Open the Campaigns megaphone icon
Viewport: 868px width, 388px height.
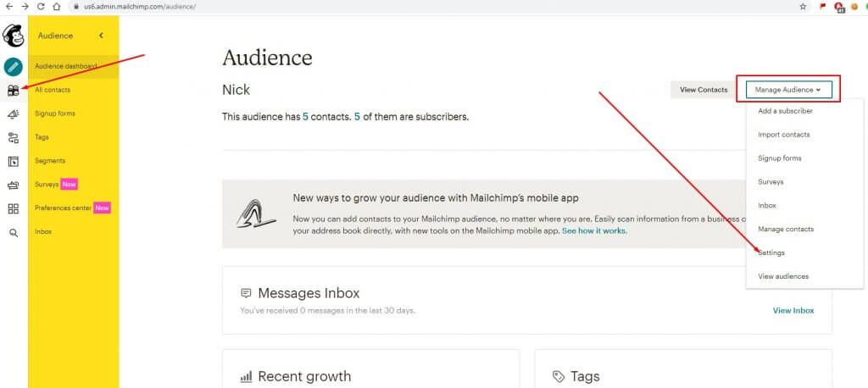[14, 114]
